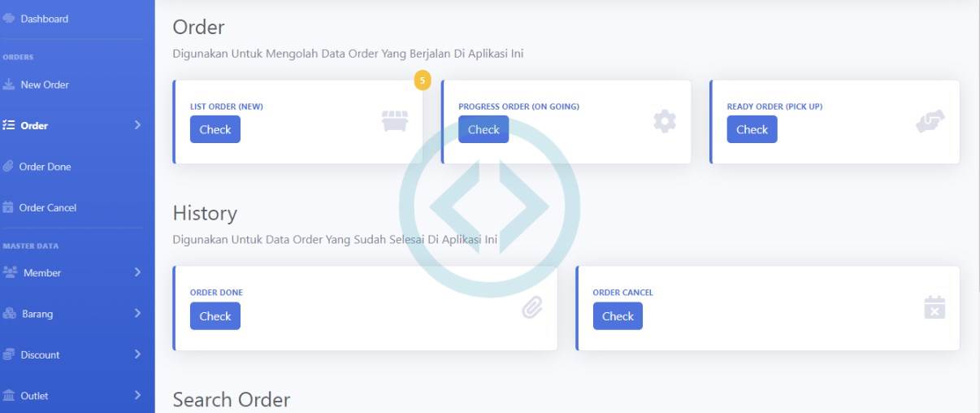Click the couch icon in List Order card

[395, 121]
